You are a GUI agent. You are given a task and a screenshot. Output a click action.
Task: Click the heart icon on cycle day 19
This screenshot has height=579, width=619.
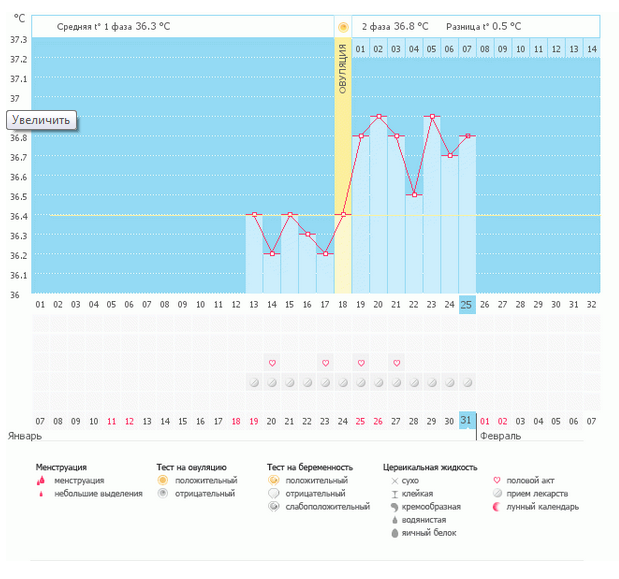point(361,362)
